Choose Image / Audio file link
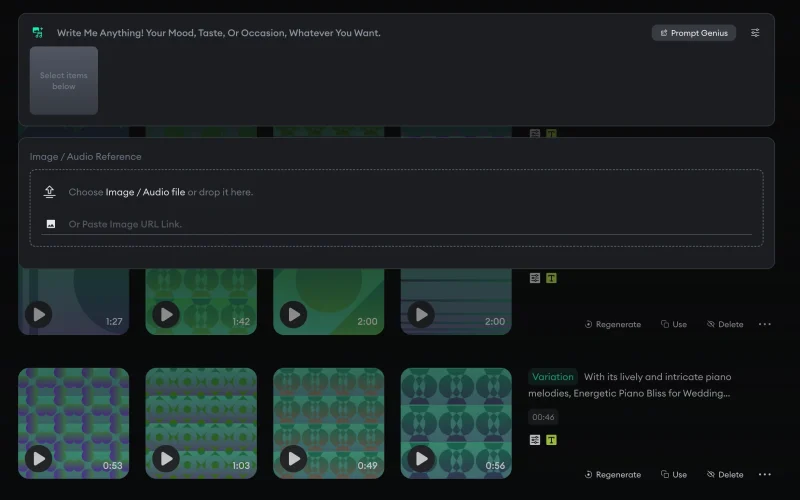This screenshot has width=800, height=500. click(145, 192)
